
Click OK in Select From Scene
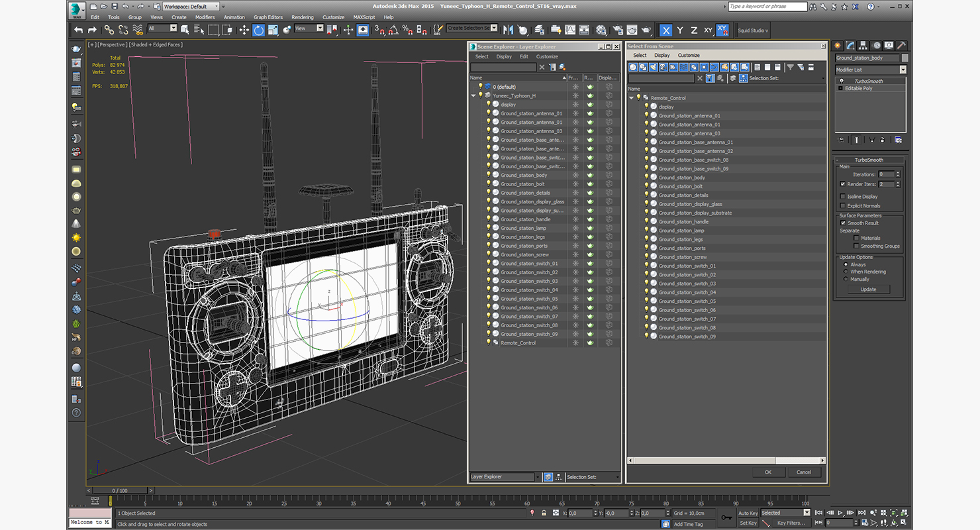point(768,472)
